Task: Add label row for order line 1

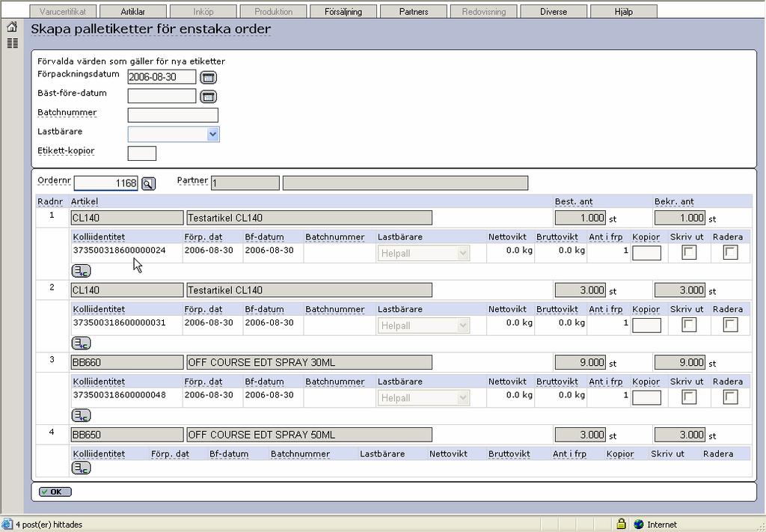Action: click(x=81, y=271)
